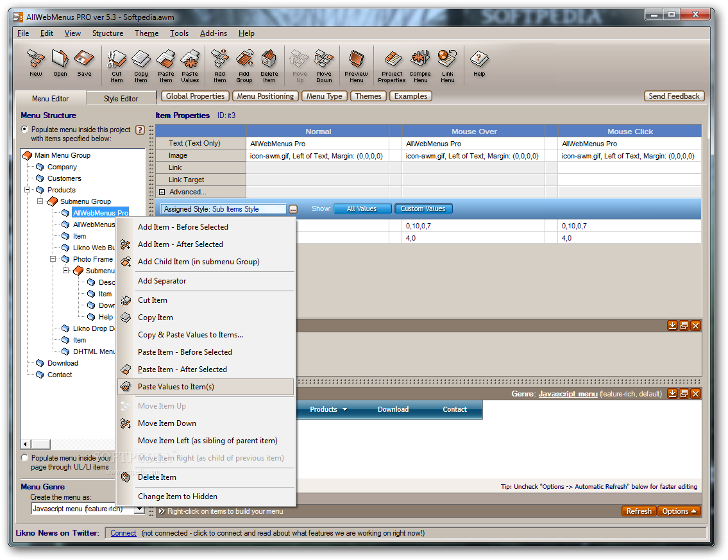Viewport: 728px width, 560px height.
Task: Click the Paste Values toolbar icon
Action: click(x=190, y=65)
